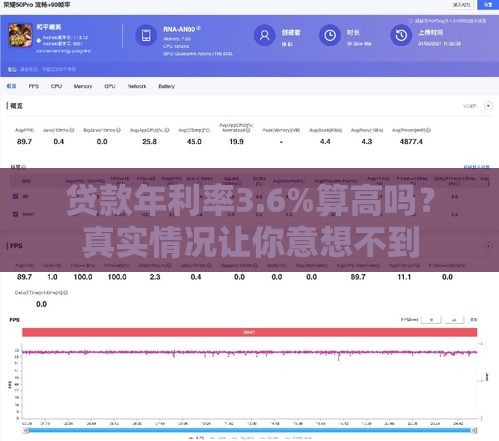Open the 概览 tab
This screenshot has width=499, height=441.
click(11, 86)
